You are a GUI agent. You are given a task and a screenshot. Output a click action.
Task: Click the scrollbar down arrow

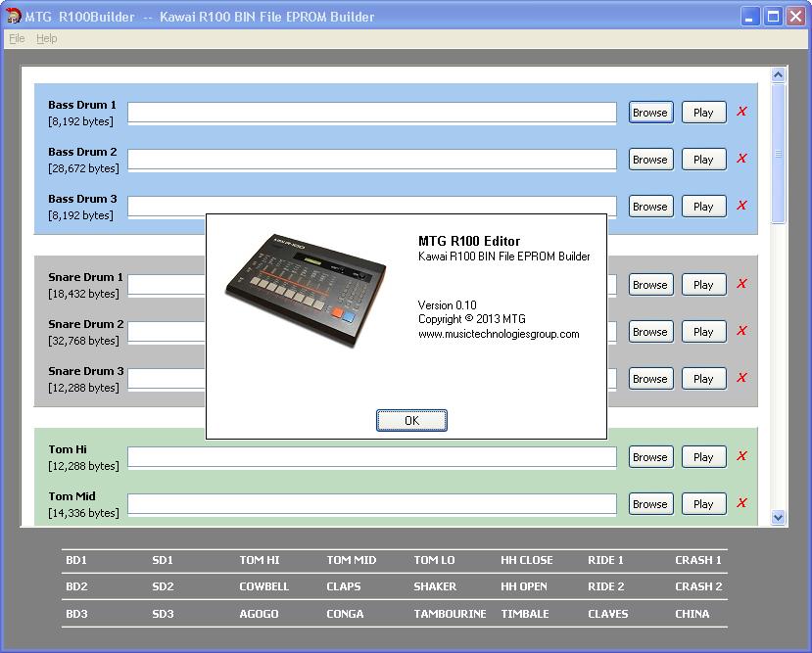tap(778, 517)
